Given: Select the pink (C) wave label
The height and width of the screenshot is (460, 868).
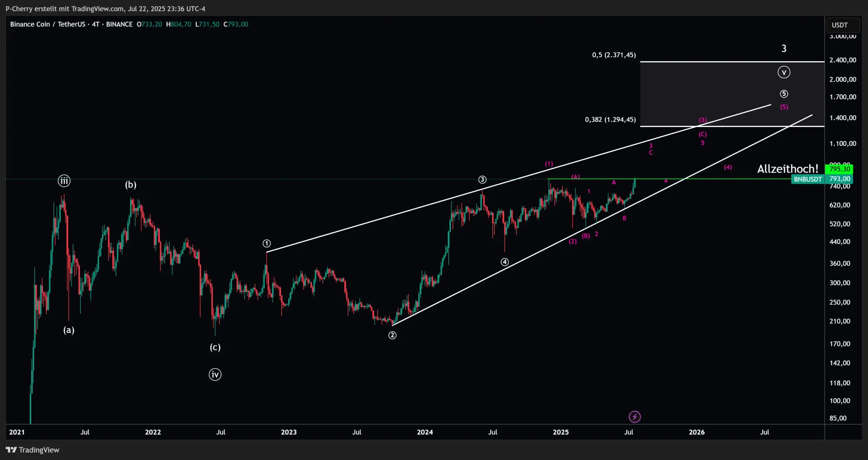Looking at the screenshot, I should (703, 135).
